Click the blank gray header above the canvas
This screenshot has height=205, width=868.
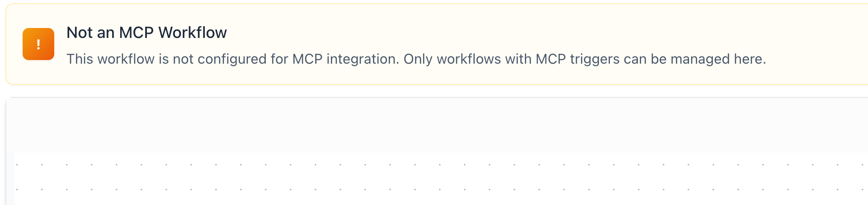pos(437,125)
